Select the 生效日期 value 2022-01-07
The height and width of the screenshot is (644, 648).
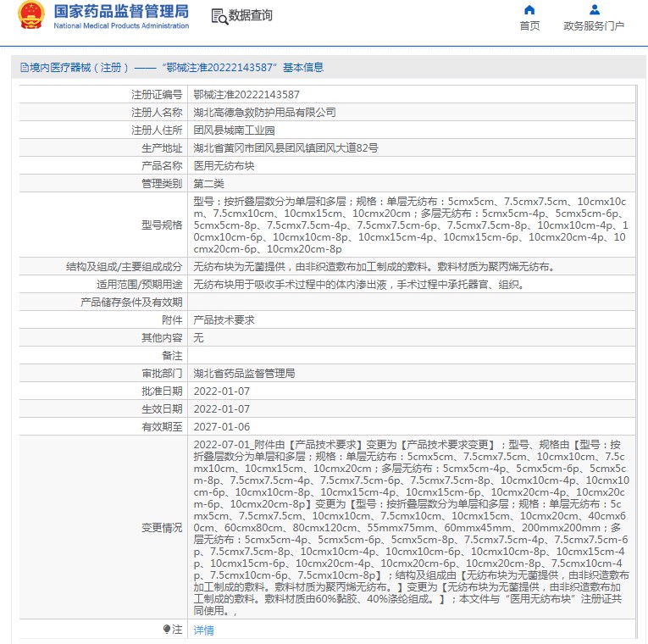coord(222,408)
